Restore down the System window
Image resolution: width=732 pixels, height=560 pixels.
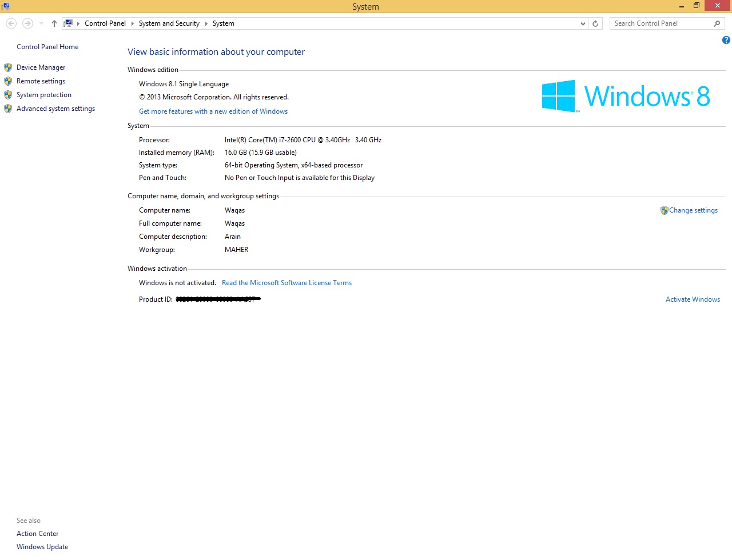coord(697,6)
